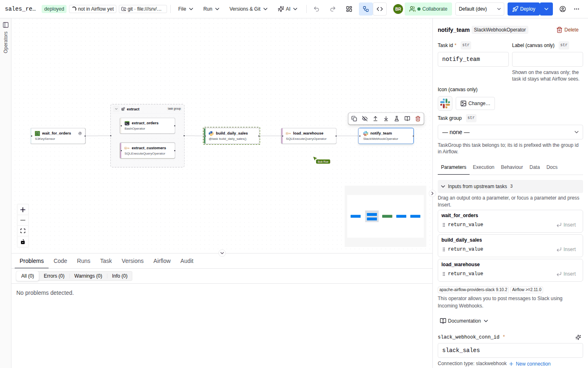
Task: Expand the Documentation disclosure
Action: (464, 321)
